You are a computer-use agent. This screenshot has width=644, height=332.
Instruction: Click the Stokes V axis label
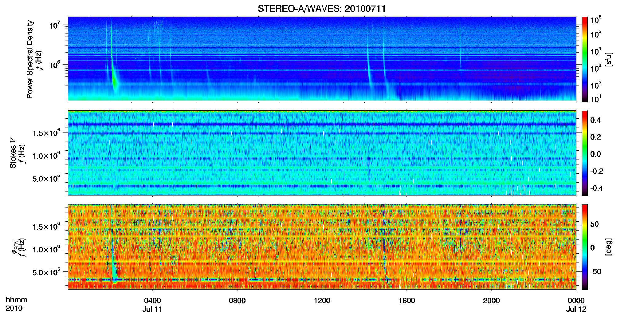(x=13, y=152)
